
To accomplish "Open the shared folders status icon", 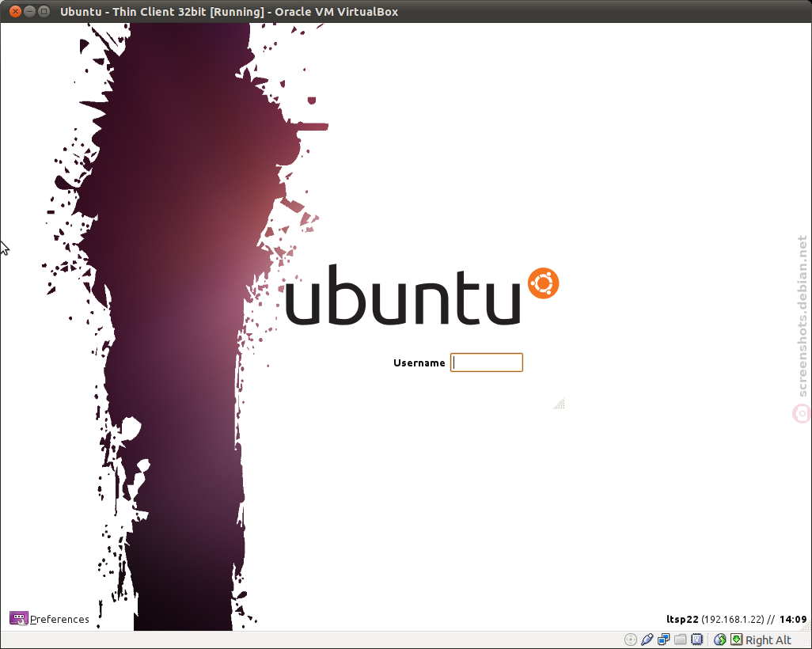I will (x=680, y=640).
